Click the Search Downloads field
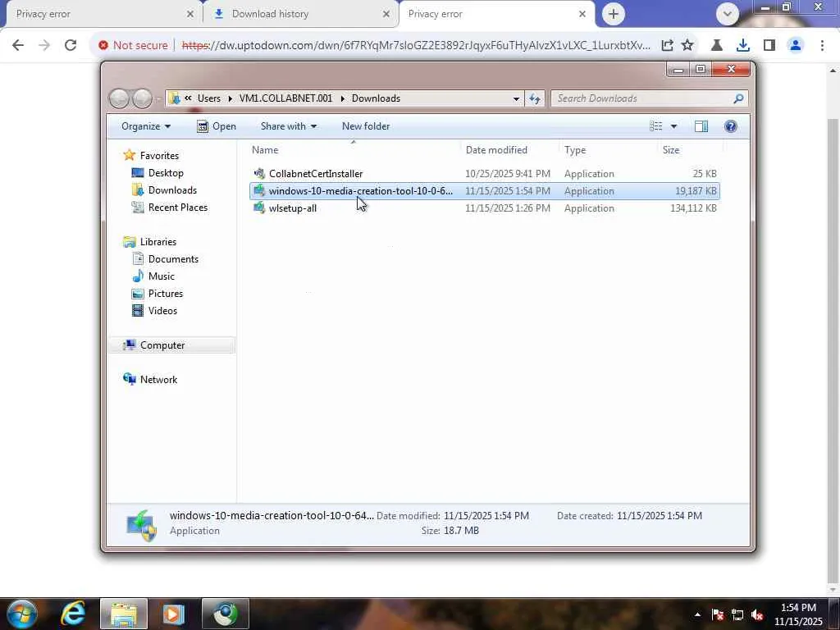Viewport: 840px width, 630px height. (649, 98)
